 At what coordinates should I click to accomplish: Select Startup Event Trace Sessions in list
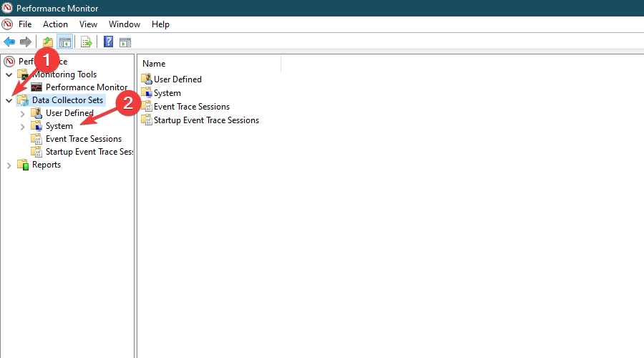click(206, 120)
